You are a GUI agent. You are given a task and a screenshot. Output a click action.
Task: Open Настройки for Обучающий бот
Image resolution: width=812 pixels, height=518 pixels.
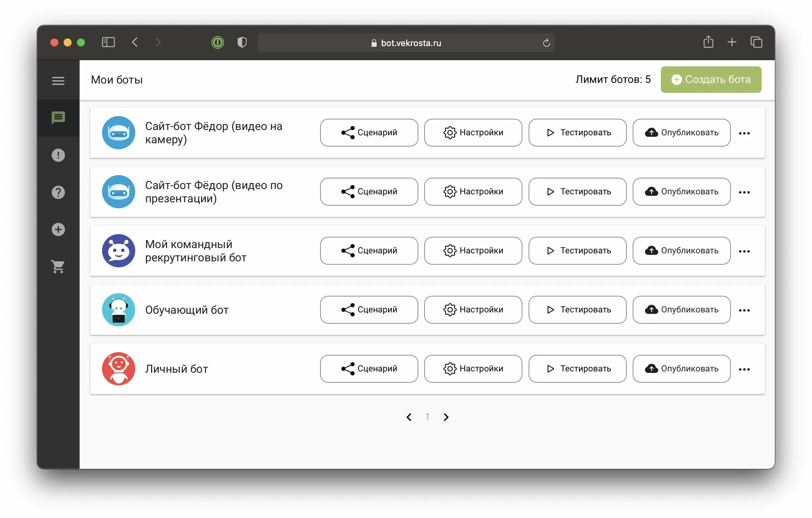tap(473, 310)
